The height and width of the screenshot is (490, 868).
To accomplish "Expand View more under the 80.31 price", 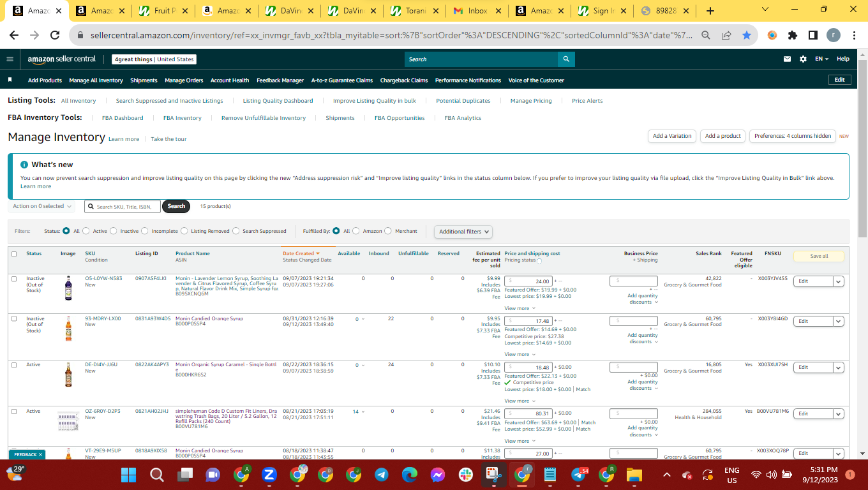I will [520, 441].
